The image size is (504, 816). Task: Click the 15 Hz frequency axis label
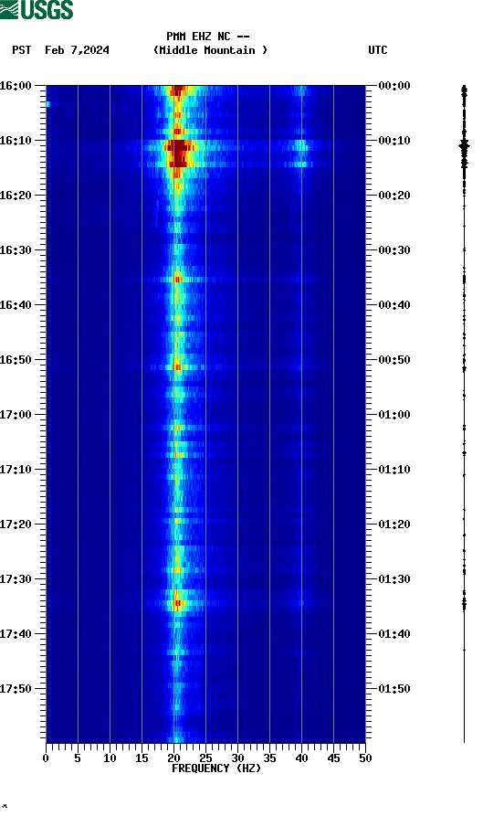click(x=142, y=758)
